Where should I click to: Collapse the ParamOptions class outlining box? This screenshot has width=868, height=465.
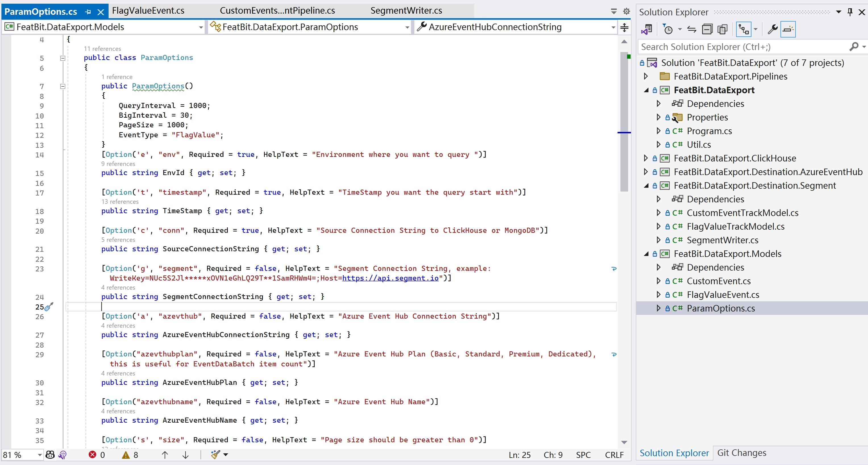[63, 58]
